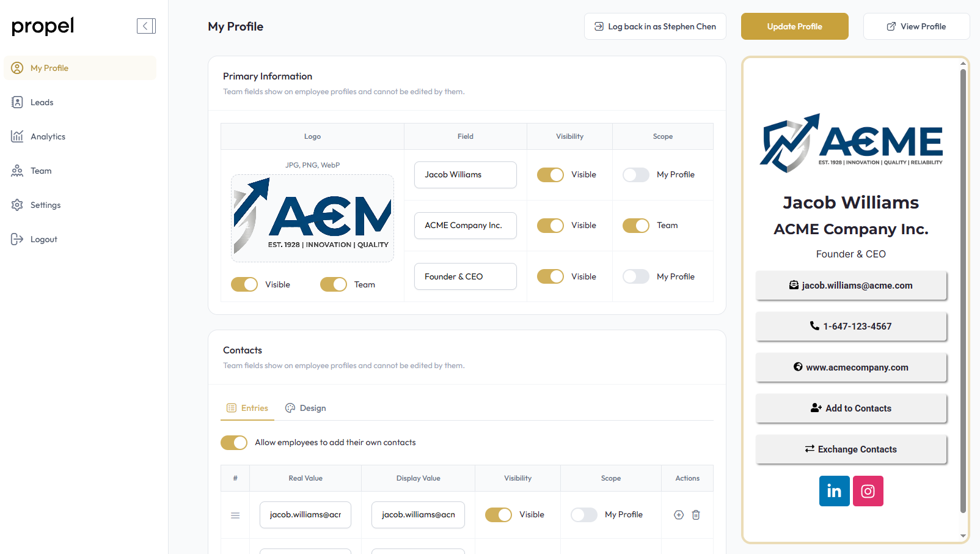Click the Update Profile button

[x=794, y=26]
